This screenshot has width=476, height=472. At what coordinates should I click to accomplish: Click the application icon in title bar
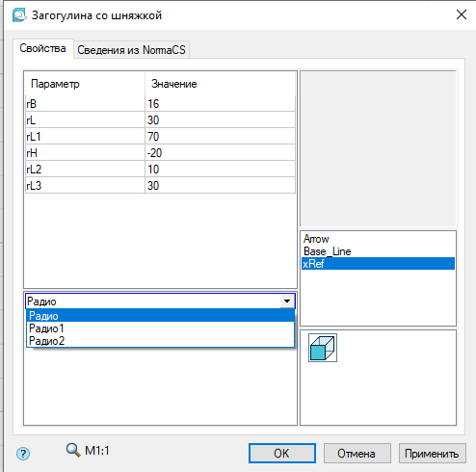19,15
